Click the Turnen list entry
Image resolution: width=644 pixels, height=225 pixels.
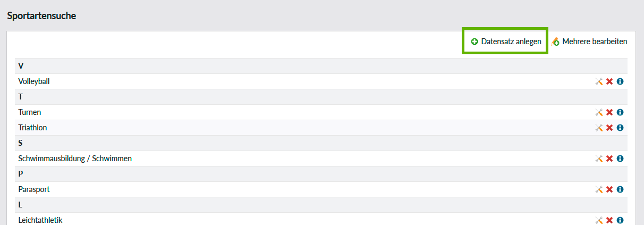[30, 113]
